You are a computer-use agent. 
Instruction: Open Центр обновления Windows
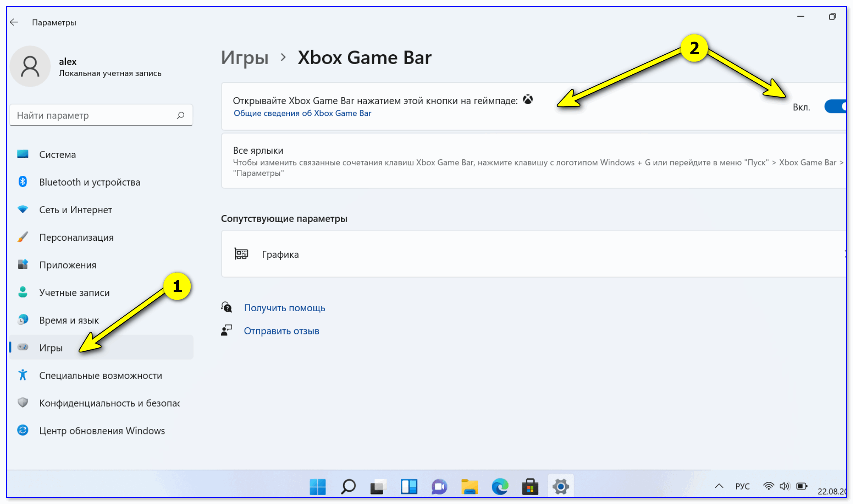(101, 431)
